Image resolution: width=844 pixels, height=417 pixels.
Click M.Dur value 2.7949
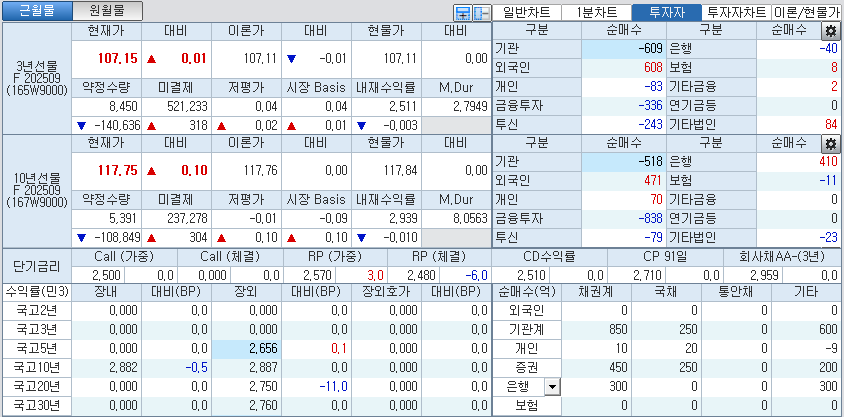pyautogui.click(x=469, y=106)
